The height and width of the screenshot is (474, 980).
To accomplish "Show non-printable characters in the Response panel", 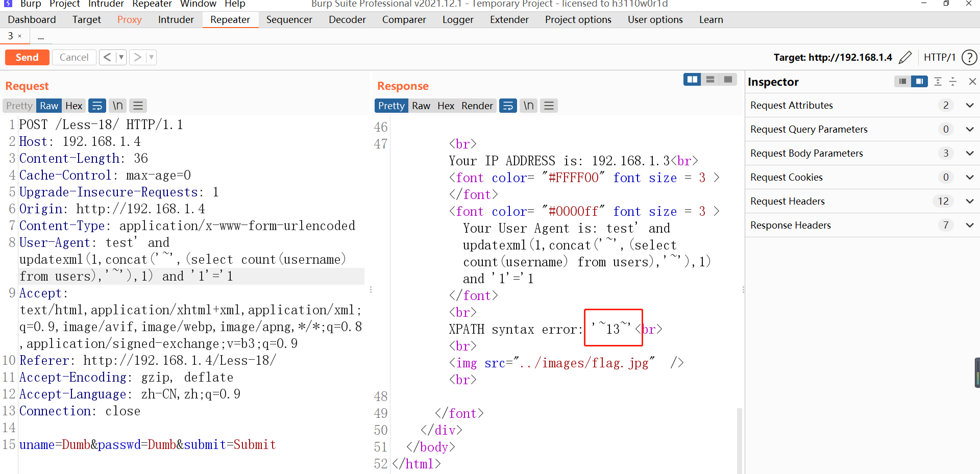I will pos(528,106).
